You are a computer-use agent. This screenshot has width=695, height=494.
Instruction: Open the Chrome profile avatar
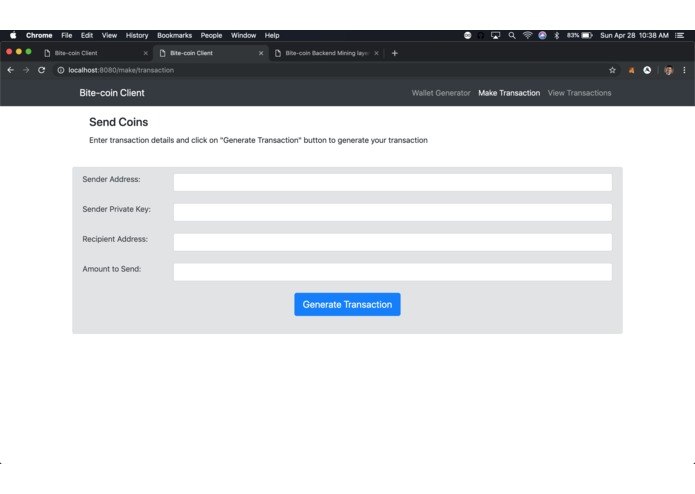pos(668,70)
